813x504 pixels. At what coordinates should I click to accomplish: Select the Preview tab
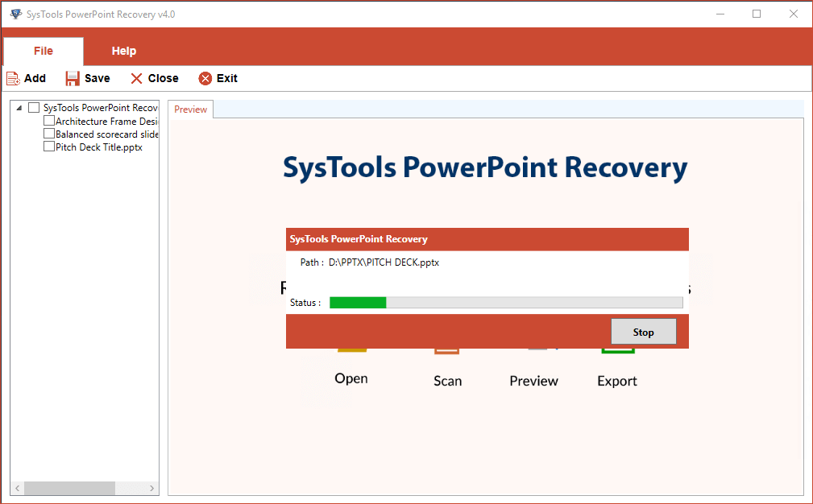coord(190,109)
